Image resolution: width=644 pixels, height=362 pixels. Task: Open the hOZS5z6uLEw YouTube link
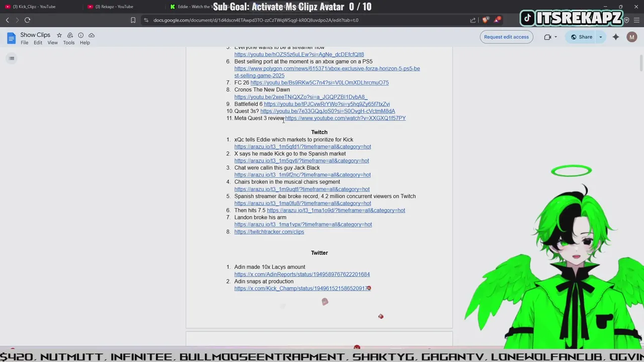pyautogui.click(x=299, y=54)
